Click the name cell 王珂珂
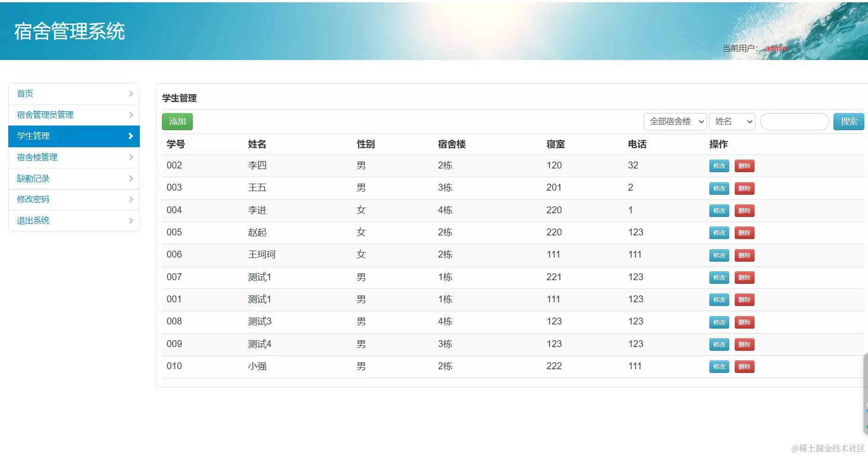Screen dimensions: 868x456 point(262,254)
